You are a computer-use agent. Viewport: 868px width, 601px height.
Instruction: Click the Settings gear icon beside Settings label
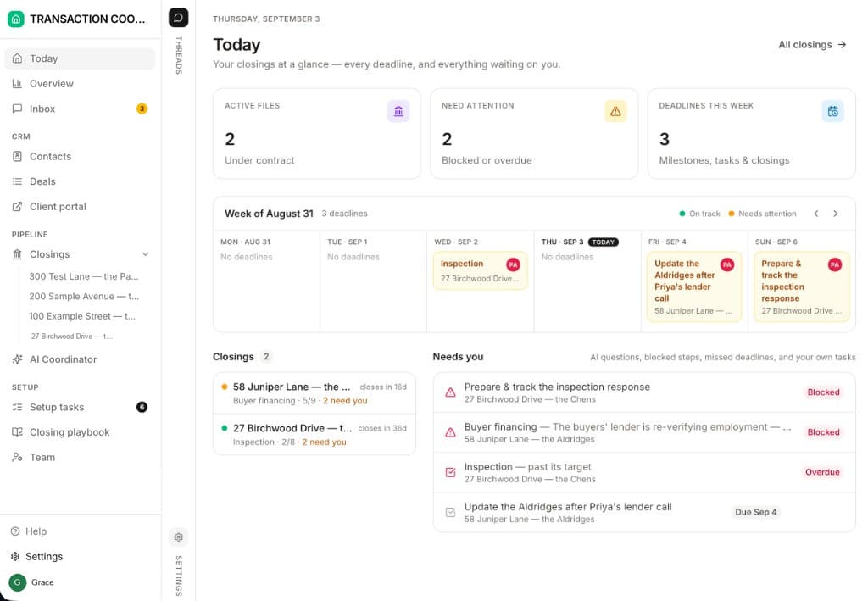(15, 556)
